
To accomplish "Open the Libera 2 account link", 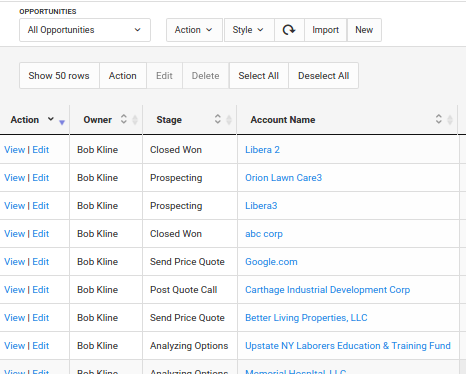I will click(262, 150).
